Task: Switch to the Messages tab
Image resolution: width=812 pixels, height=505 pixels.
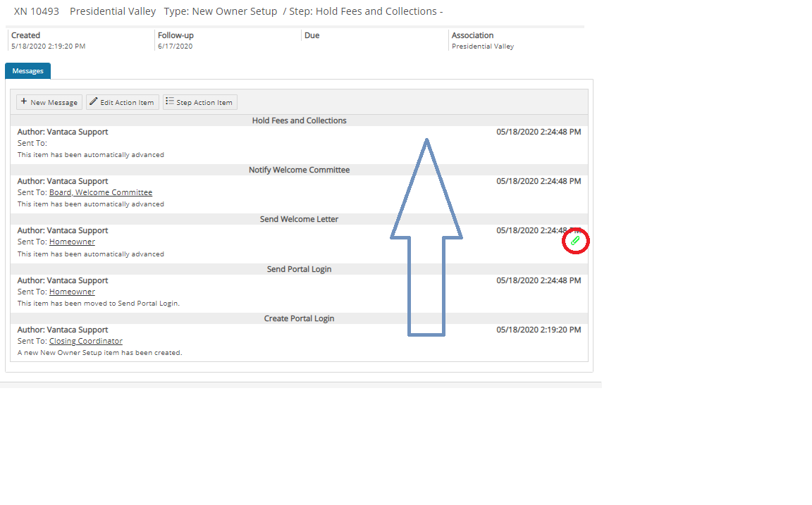Action: [27, 71]
